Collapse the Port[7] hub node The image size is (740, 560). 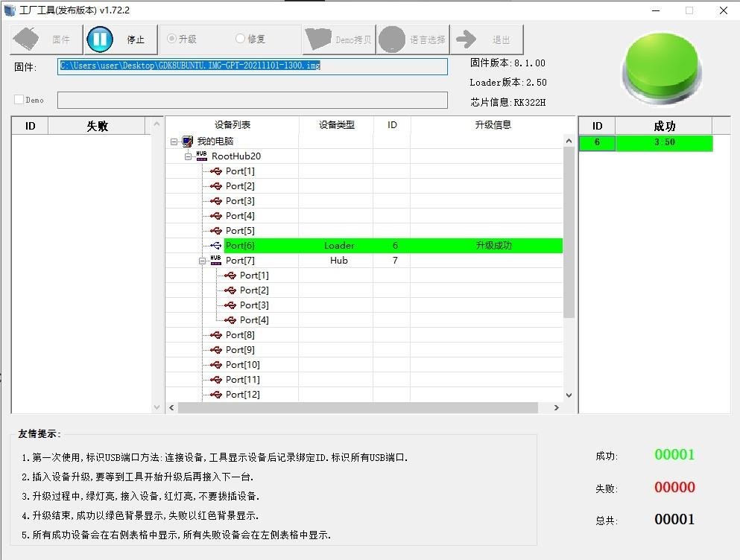tap(203, 261)
